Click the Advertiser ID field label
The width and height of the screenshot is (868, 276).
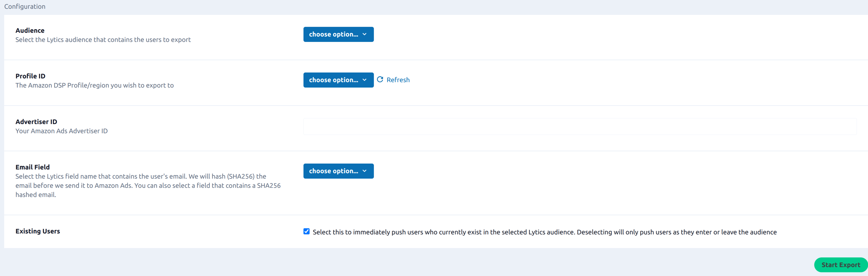(x=37, y=121)
